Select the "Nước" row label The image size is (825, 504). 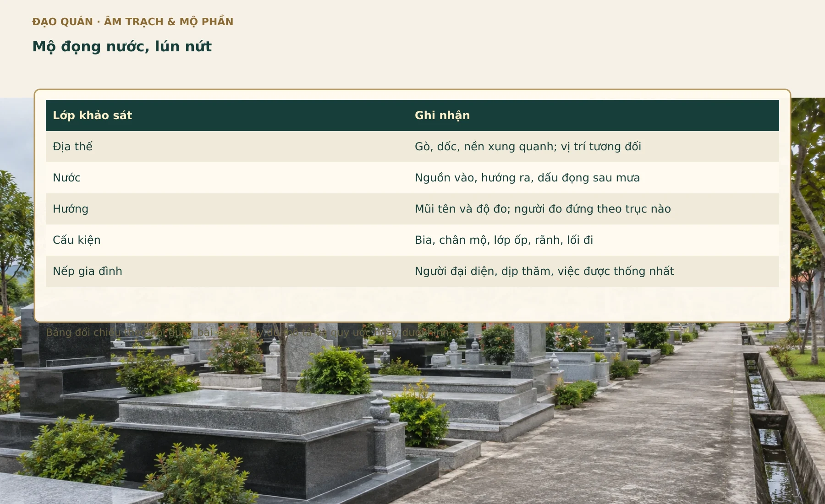coord(227,178)
